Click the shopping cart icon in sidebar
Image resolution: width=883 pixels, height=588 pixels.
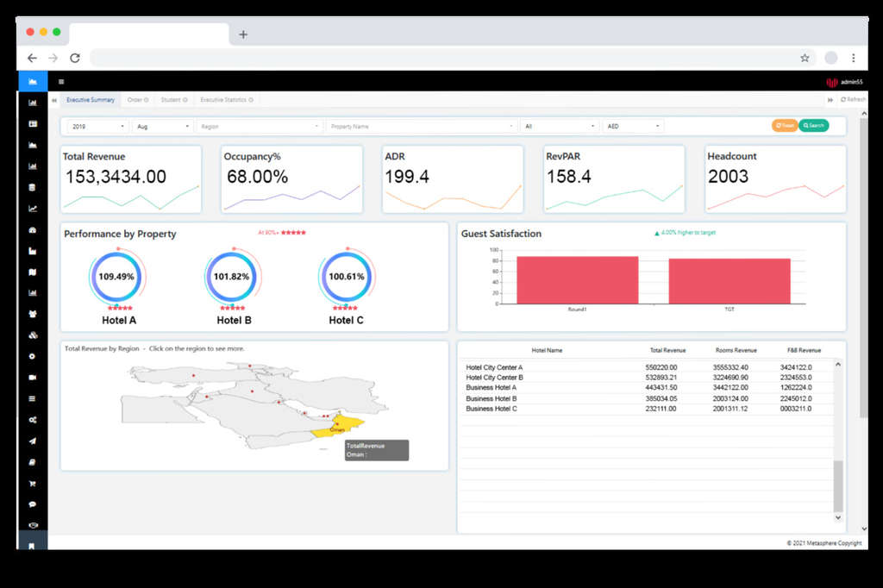[x=33, y=483]
